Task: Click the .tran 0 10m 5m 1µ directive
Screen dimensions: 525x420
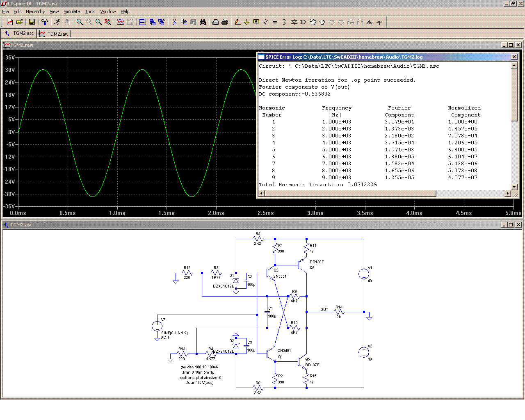Action: [x=199, y=372]
